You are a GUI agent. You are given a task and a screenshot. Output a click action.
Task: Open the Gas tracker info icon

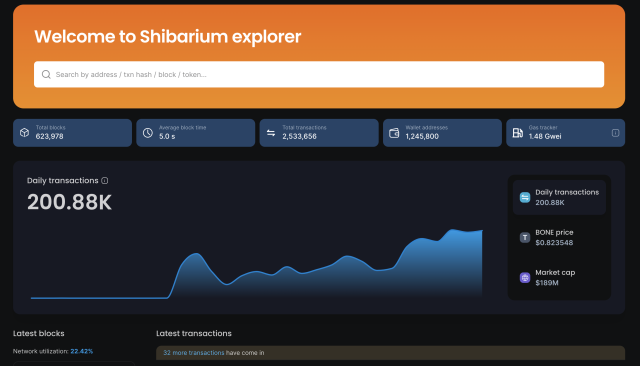616,133
